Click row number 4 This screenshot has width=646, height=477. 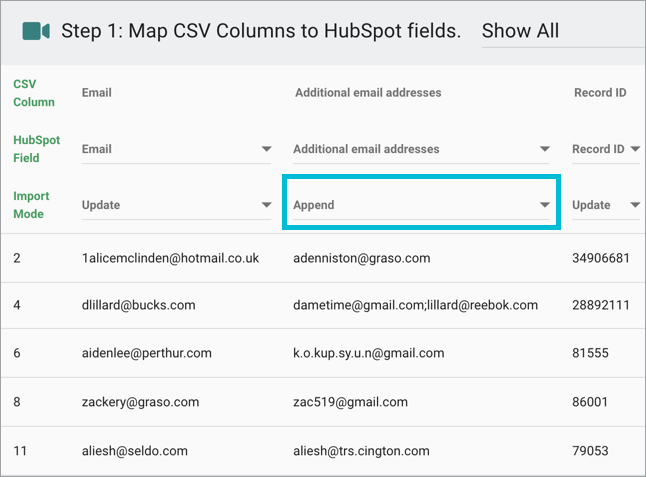[17, 305]
